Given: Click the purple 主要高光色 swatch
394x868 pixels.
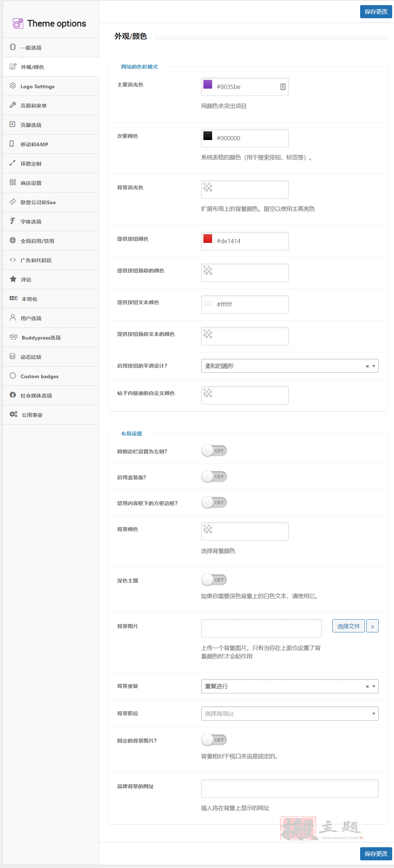Looking at the screenshot, I should (208, 84).
